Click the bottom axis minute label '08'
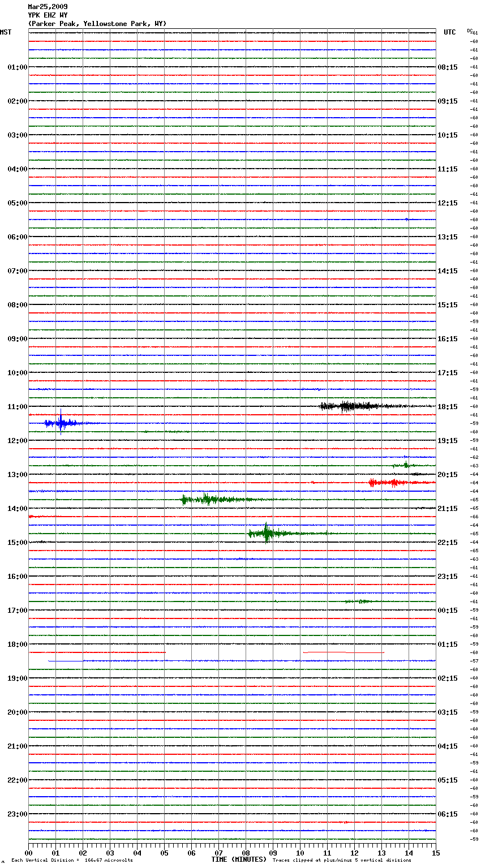The height and width of the screenshot is (868, 481). pyautogui.click(x=246, y=853)
